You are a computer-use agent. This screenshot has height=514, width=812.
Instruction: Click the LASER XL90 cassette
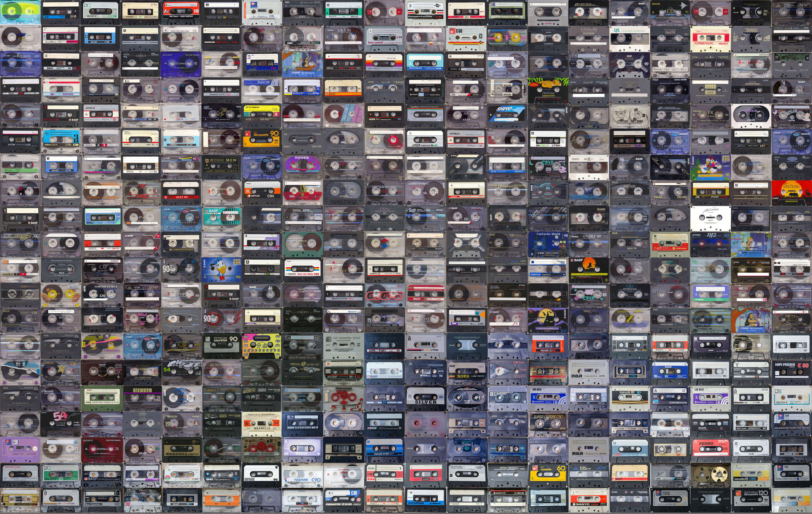coord(426,141)
